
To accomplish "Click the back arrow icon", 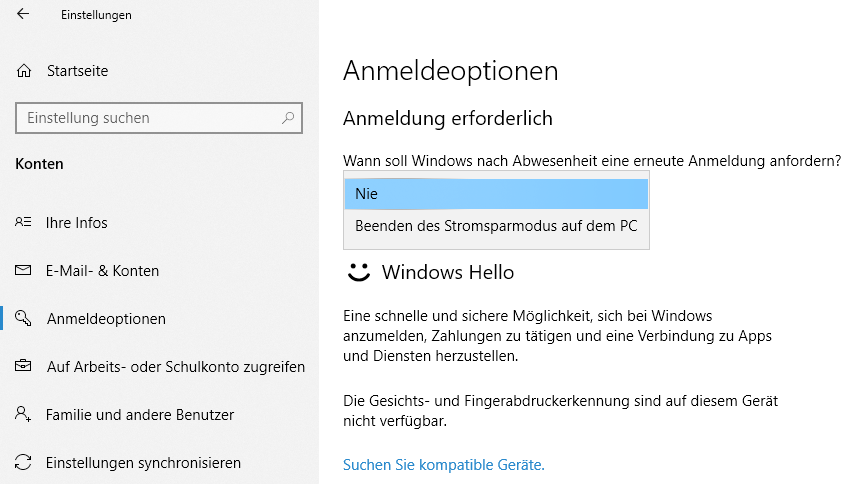I will (x=22, y=14).
